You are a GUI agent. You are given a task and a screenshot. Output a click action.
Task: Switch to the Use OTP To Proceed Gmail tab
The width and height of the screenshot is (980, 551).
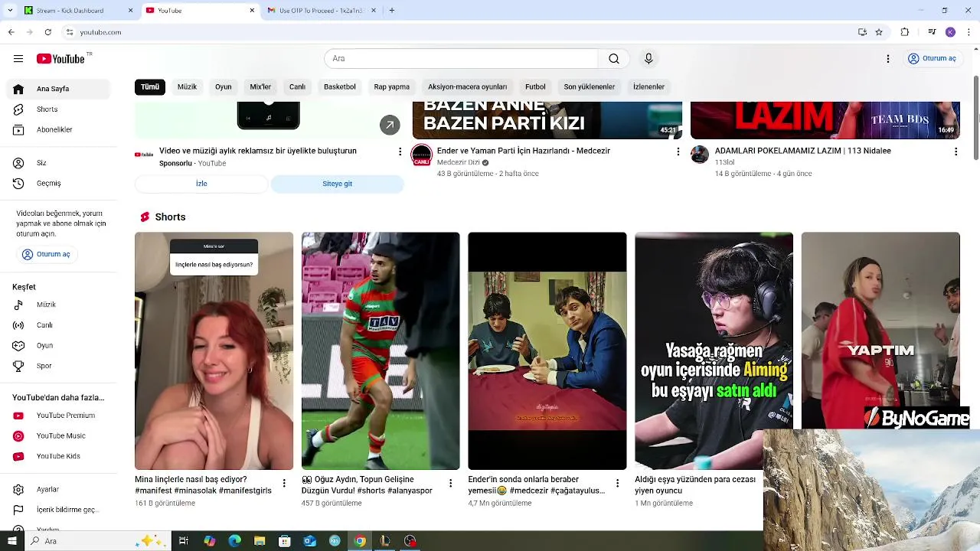[320, 11]
